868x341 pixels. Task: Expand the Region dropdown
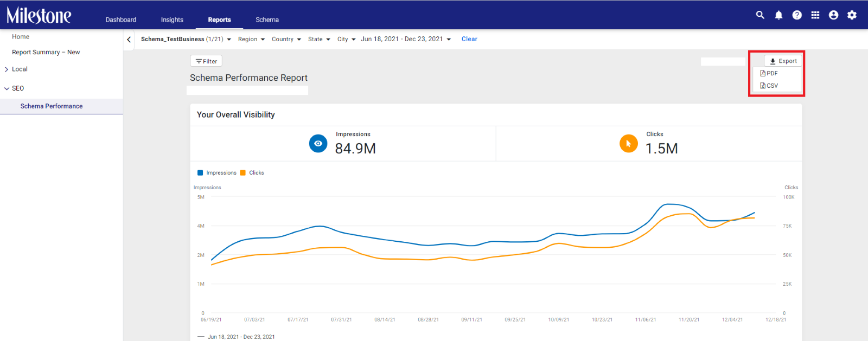pos(252,39)
